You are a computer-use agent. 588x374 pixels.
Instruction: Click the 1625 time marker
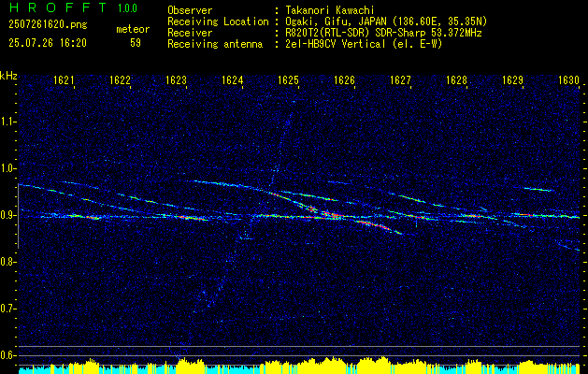coord(288,79)
